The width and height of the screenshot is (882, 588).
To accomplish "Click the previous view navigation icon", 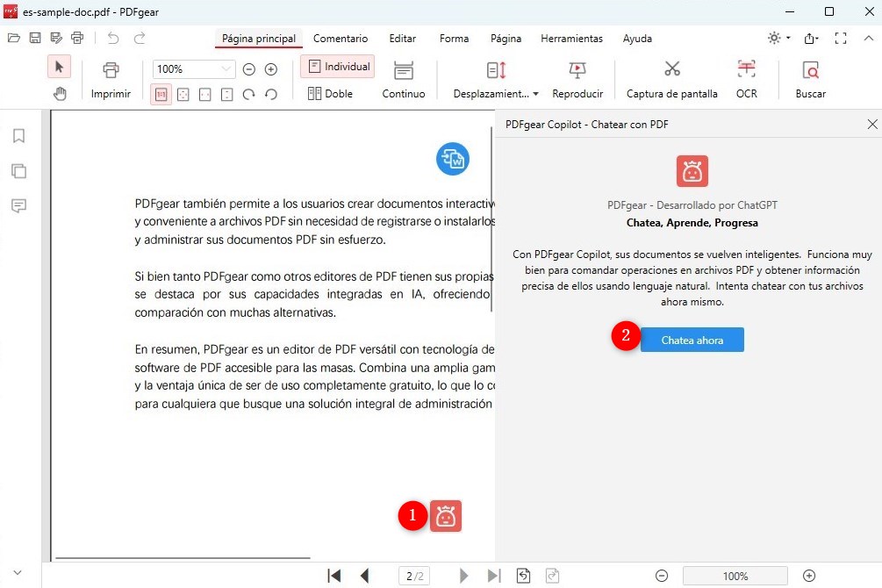I will [x=523, y=576].
